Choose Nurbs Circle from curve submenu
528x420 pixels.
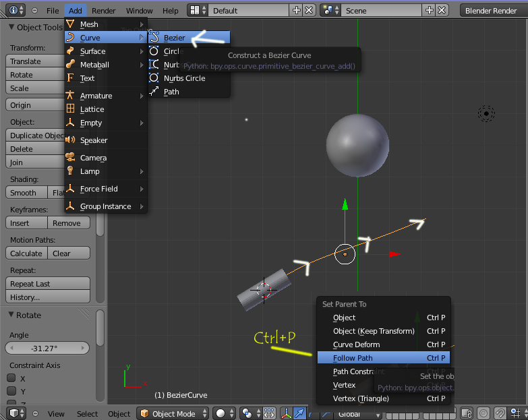189,78
